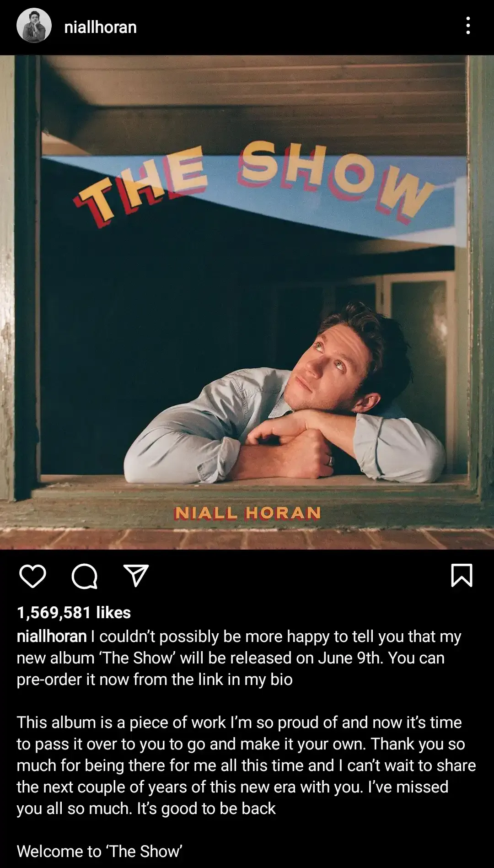The height and width of the screenshot is (868, 494).
Task: View the 1,569,581 likes list
Action: [x=74, y=612]
